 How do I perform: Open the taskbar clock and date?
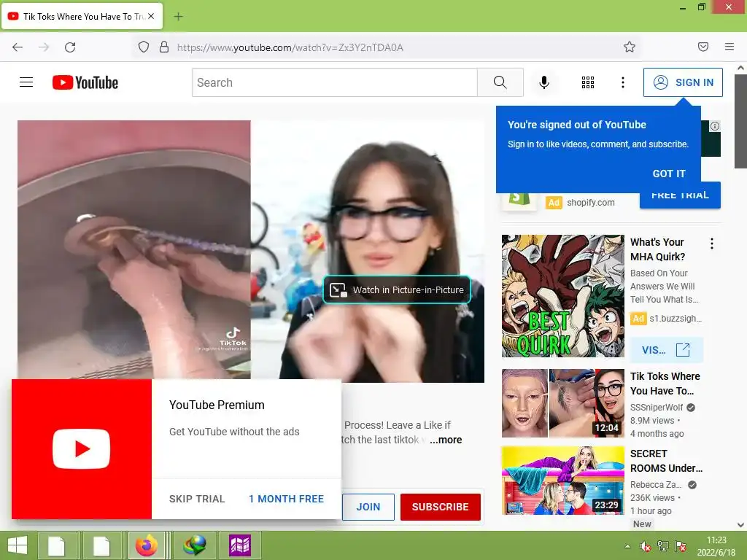click(x=716, y=546)
